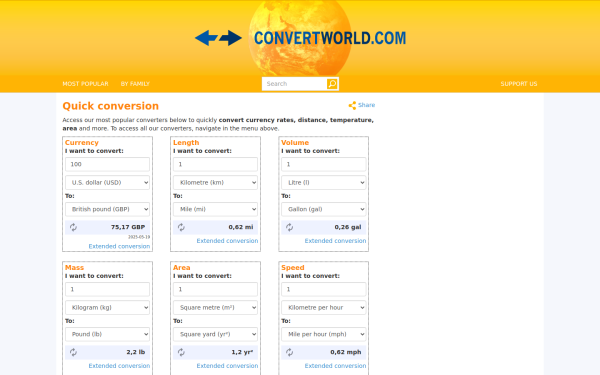Open the Gallon (gal) dropdown
The width and height of the screenshot is (600, 375).
pos(324,209)
